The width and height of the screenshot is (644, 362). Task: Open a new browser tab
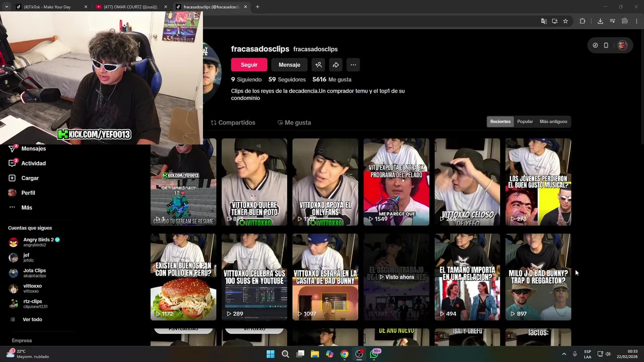tap(258, 7)
